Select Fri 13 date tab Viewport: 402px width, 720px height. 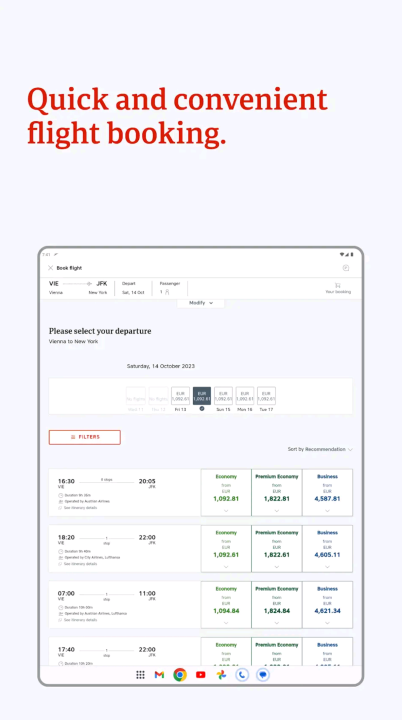pos(181,399)
